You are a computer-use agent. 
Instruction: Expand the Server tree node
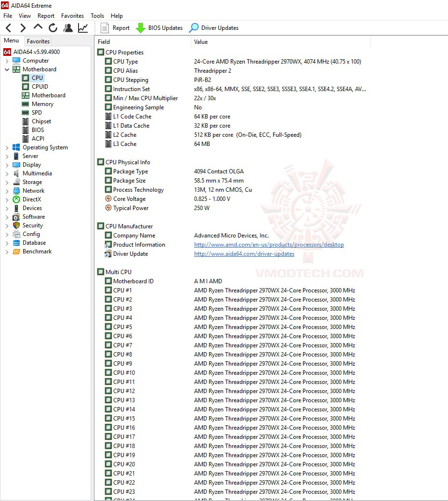(x=7, y=156)
